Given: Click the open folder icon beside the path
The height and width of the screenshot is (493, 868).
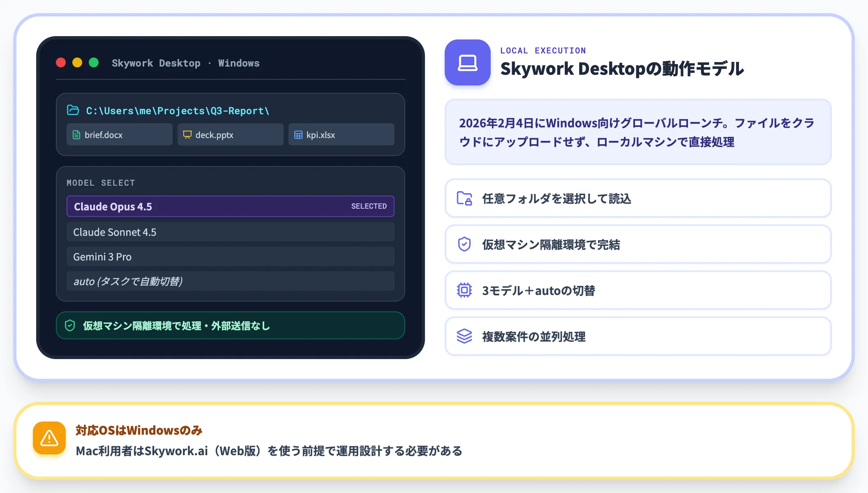Looking at the screenshot, I should pyautogui.click(x=73, y=110).
